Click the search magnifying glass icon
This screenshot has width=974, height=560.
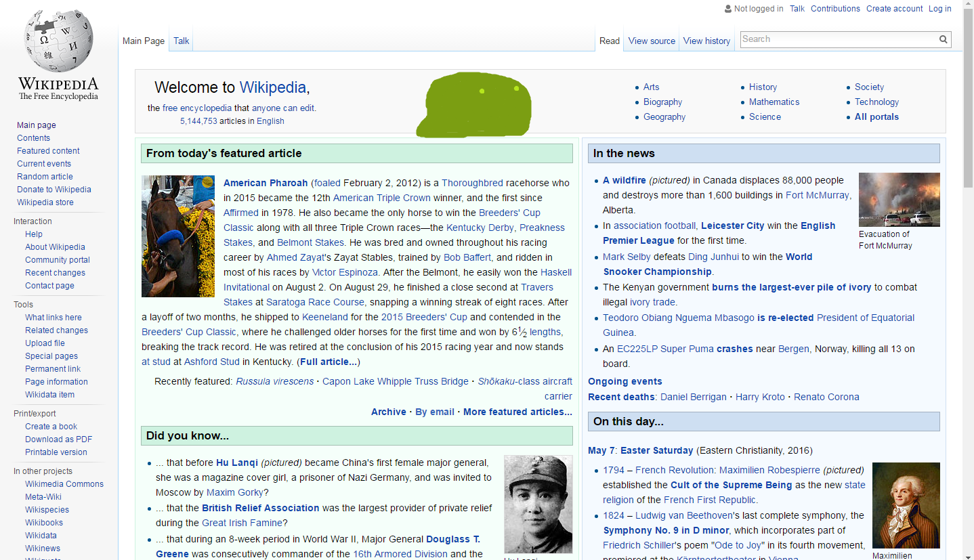[943, 39]
